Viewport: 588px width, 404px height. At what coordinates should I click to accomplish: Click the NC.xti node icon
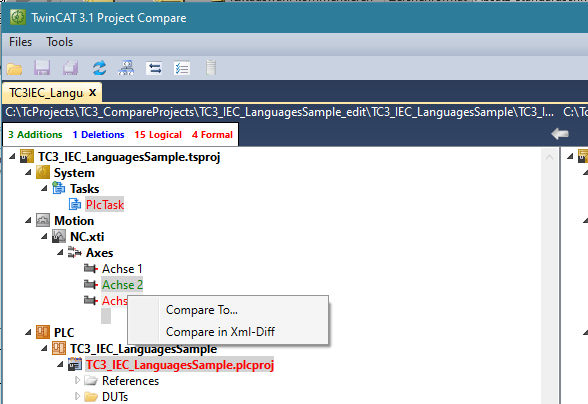pos(58,236)
